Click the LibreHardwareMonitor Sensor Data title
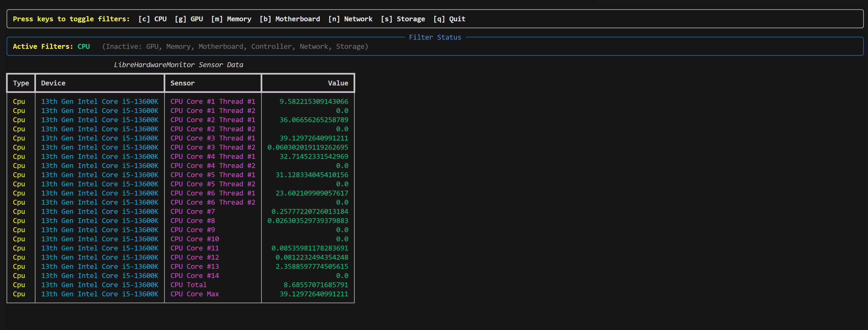The image size is (868, 330). pos(178,65)
